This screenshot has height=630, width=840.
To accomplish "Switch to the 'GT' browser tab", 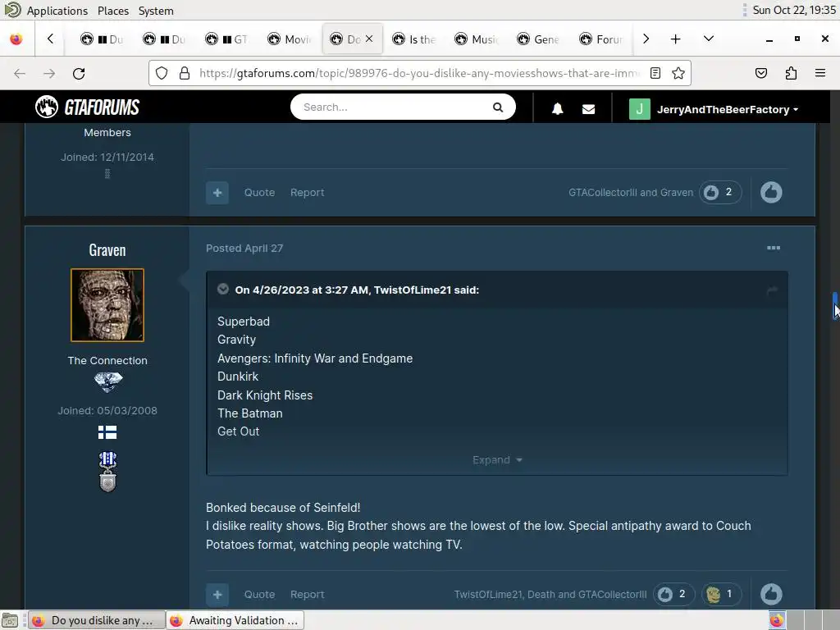I will click(x=227, y=39).
